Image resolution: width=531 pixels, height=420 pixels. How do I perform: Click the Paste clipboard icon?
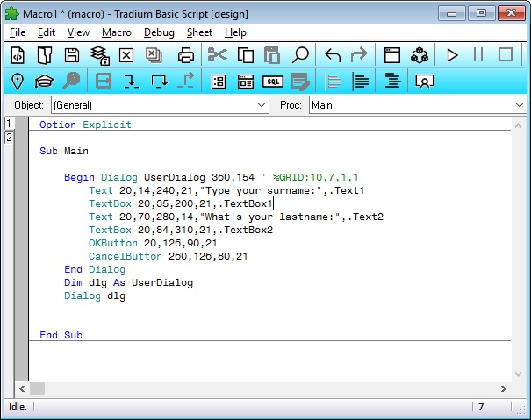[272, 55]
